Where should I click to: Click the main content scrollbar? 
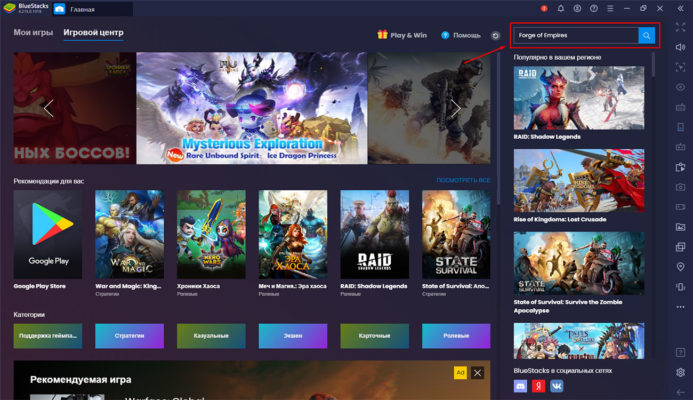pos(499,128)
